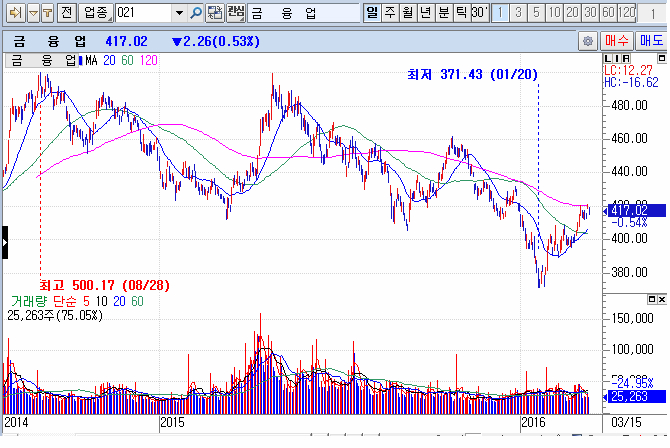The height and width of the screenshot is (448, 670).
Task: Open chart settings gear icon
Action: click(x=588, y=41)
